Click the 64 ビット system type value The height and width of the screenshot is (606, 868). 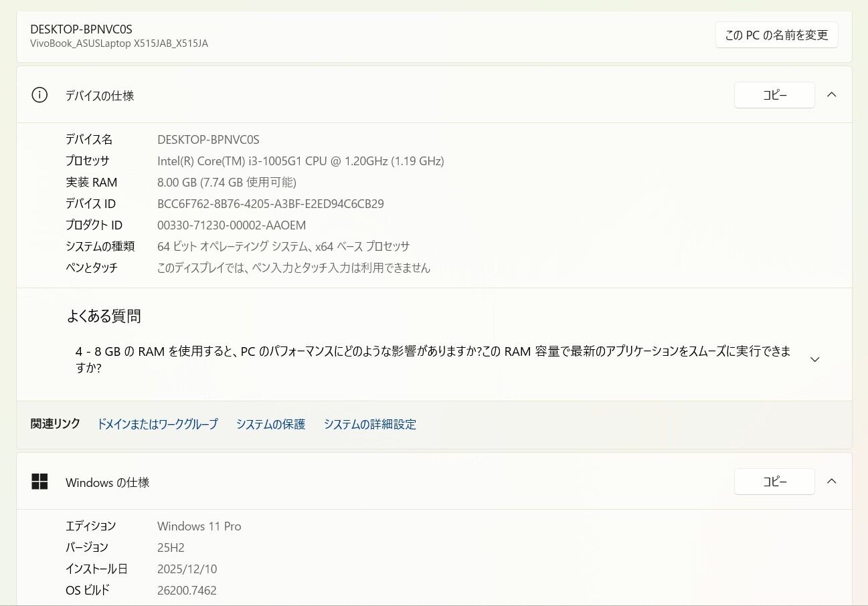tap(283, 247)
